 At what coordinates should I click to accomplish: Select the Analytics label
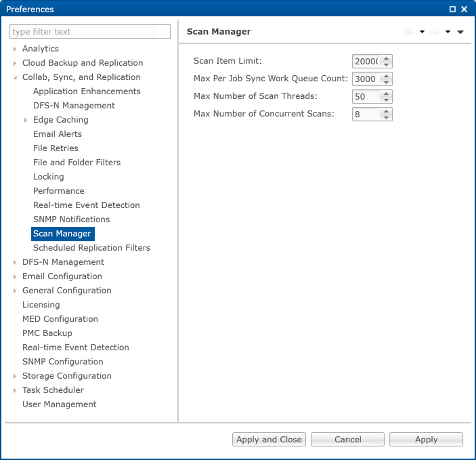pyautogui.click(x=41, y=49)
